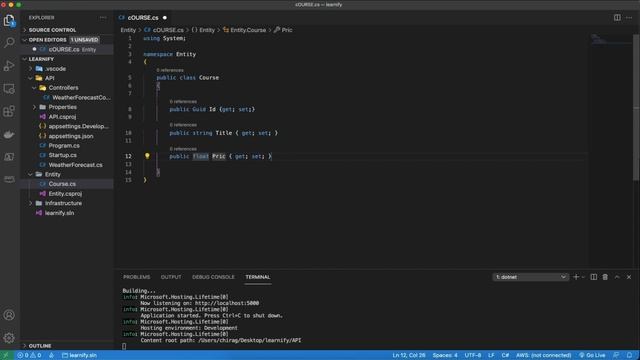Open cOURSE.cs in Open Editors list
The image size is (640, 360).
tap(67, 49)
